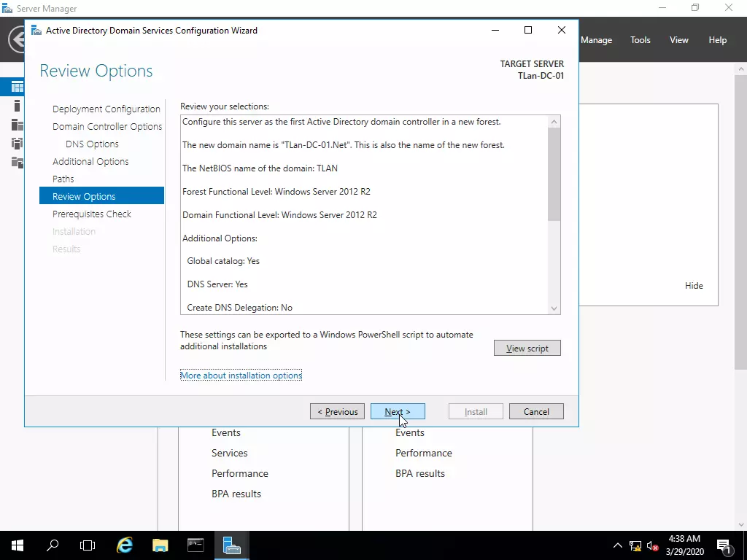This screenshot has height=560, width=747.
Task: Click the line 'The NetBIOS name of the domain: TLAN'
Action: pos(260,168)
